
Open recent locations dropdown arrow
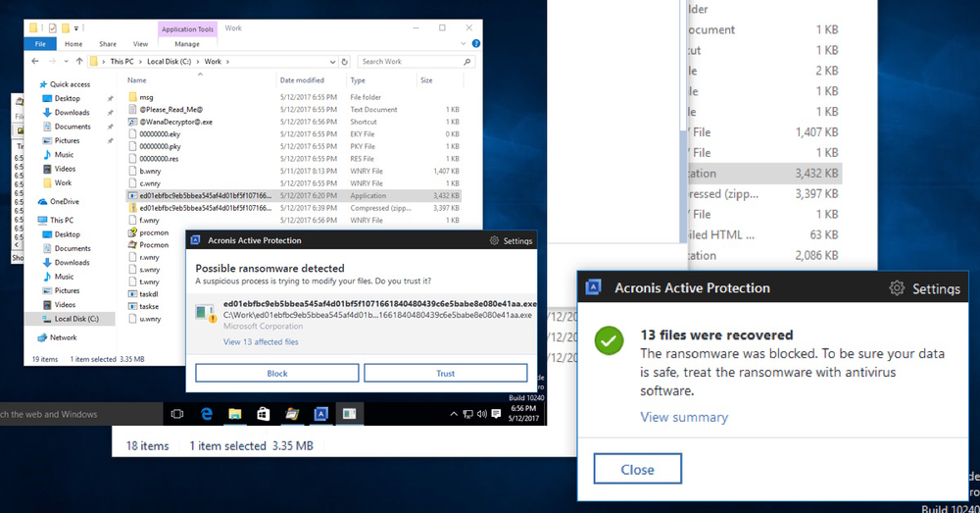tap(66, 62)
